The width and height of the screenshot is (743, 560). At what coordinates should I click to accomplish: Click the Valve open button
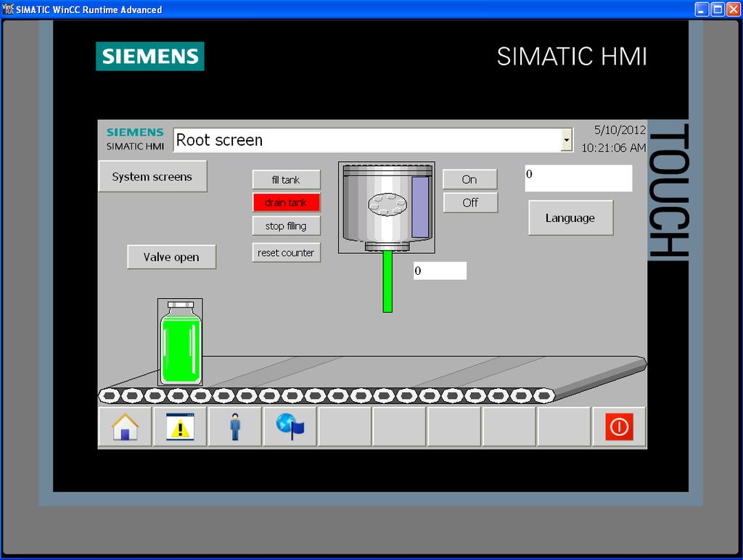[171, 257]
